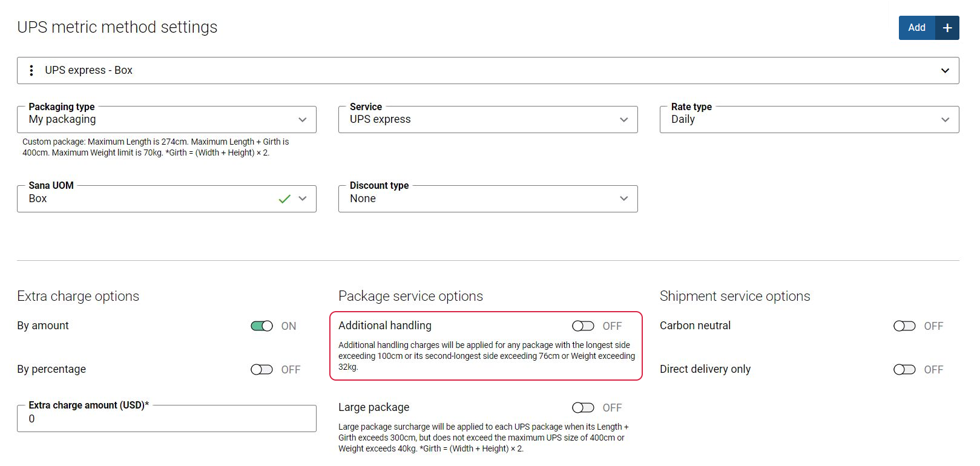Open the Service dropdown showing UPS express
The image size is (980, 466).
point(488,120)
